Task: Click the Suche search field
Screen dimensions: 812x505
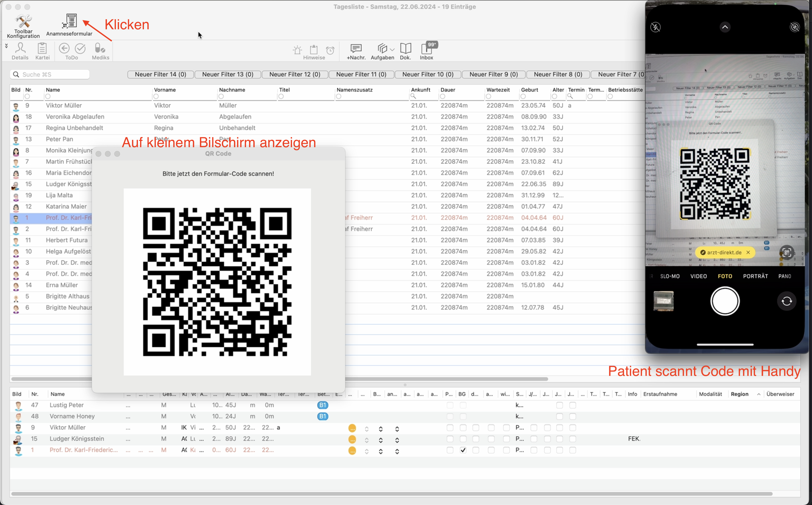Action: [50, 75]
